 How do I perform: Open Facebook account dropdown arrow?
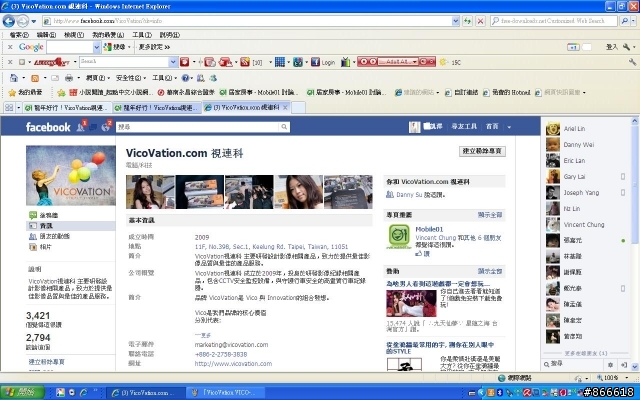coord(509,127)
